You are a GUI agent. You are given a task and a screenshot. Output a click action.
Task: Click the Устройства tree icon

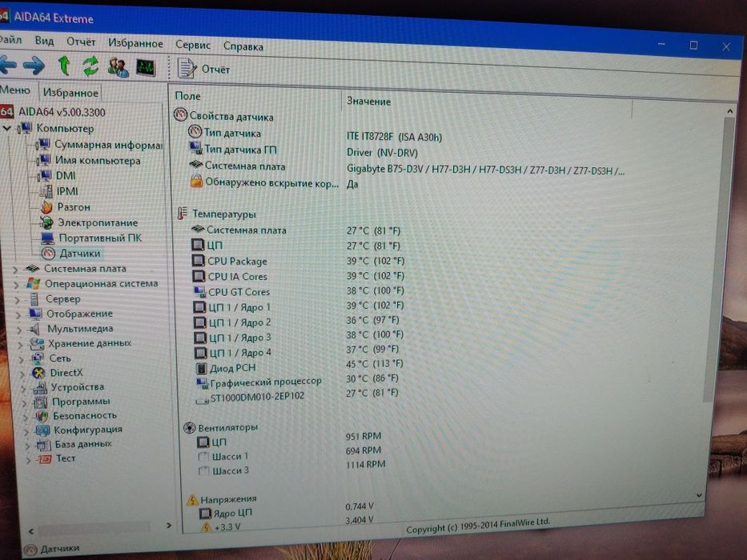pyautogui.click(x=39, y=388)
